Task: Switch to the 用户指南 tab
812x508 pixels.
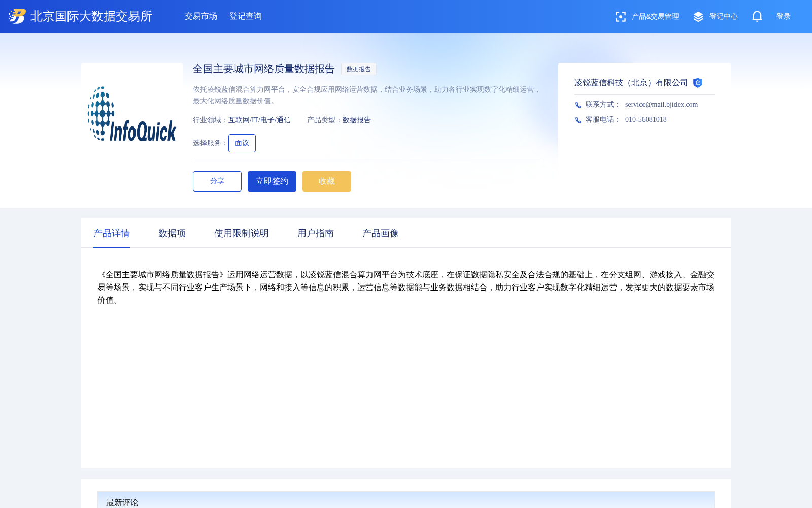Action: (316, 233)
